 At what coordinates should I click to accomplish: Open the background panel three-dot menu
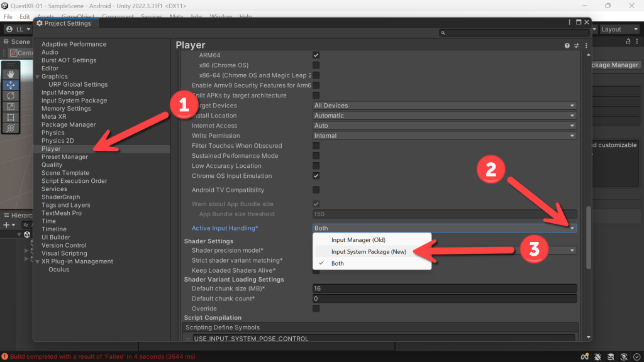point(637,41)
